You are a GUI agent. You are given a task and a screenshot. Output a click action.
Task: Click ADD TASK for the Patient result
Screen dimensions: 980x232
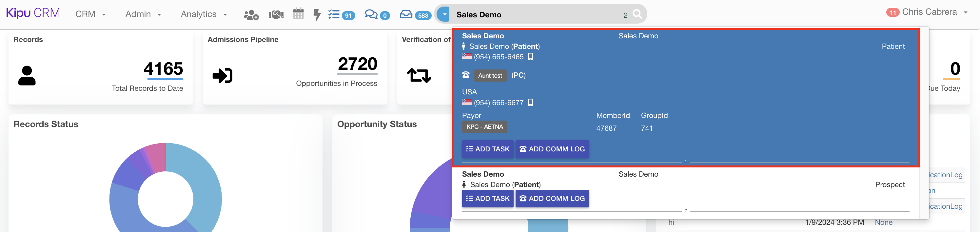[x=487, y=149]
